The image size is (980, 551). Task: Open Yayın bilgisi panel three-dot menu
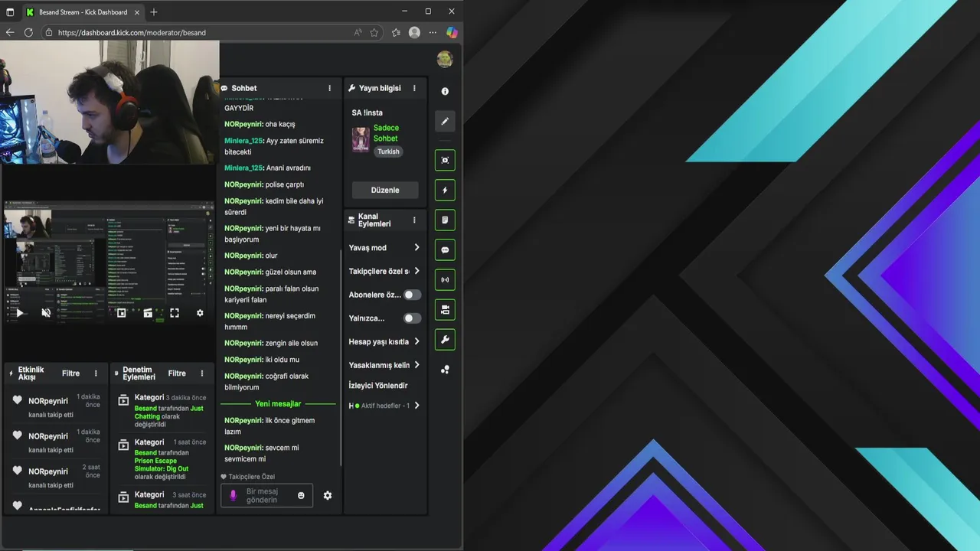[414, 88]
